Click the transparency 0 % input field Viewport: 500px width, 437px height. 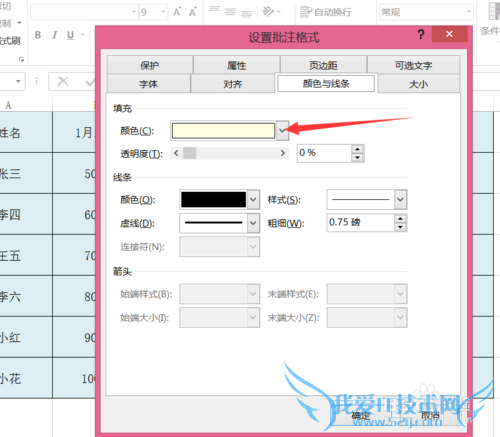(324, 153)
